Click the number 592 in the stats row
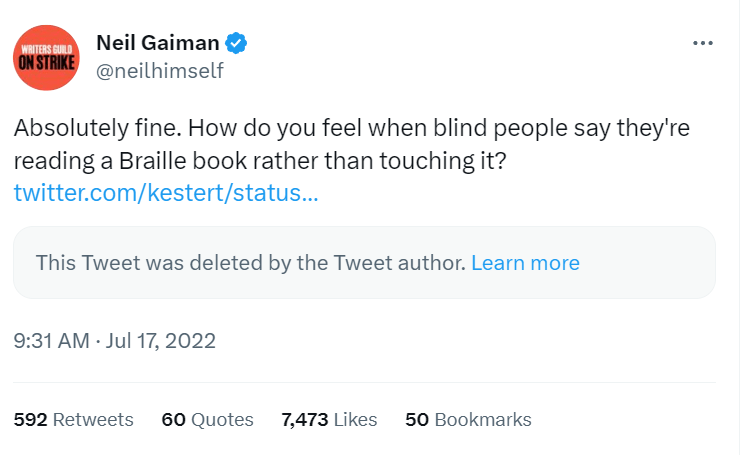The width and height of the screenshot is (740, 455). (30, 419)
